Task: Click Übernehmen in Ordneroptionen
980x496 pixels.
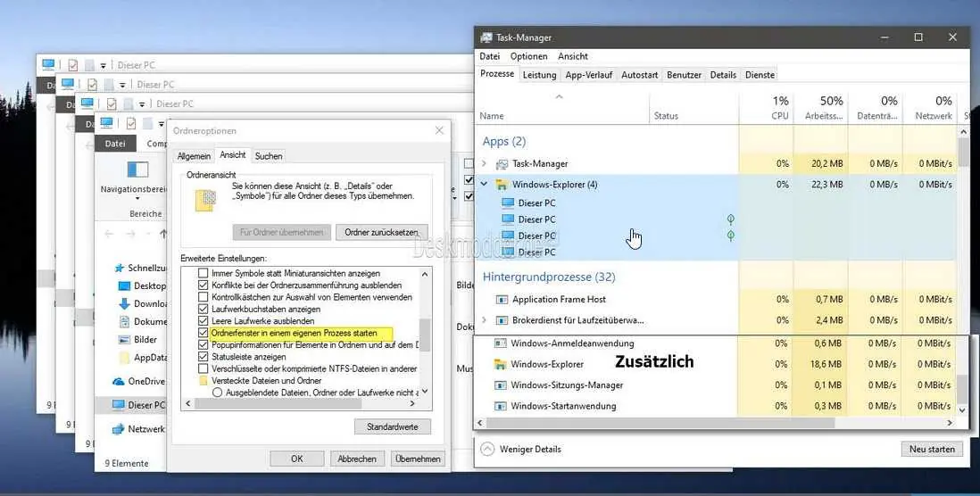Action: pos(418,459)
